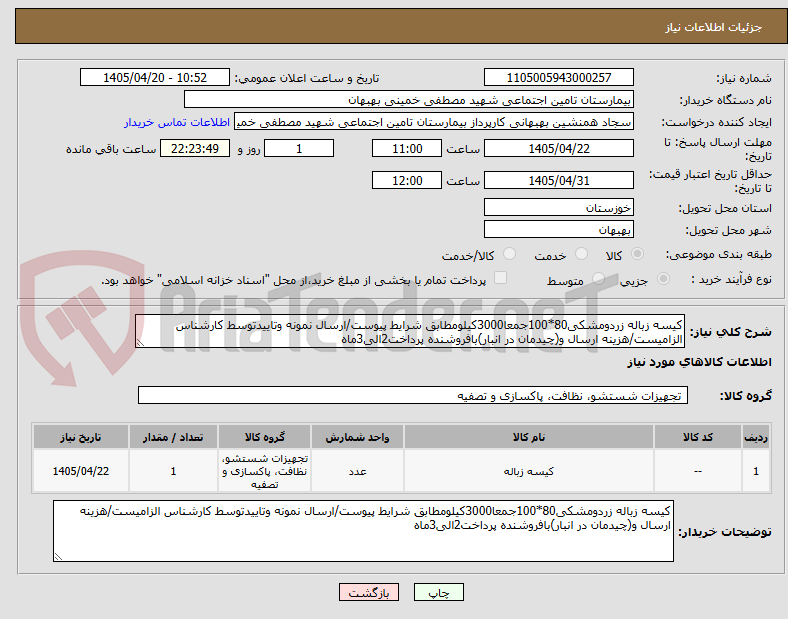Click the request creator name field
Viewport: 788px width, 619px height.
(434, 122)
